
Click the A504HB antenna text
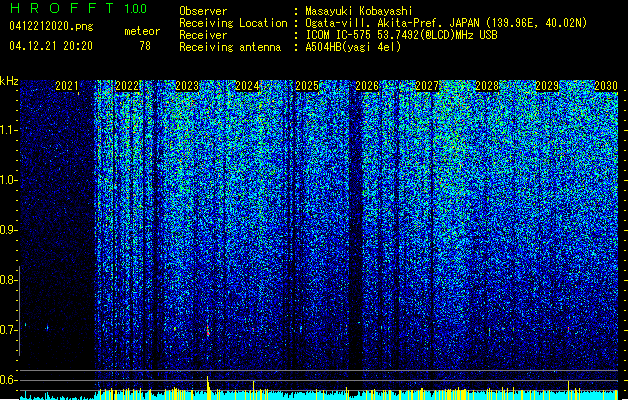coord(353,47)
